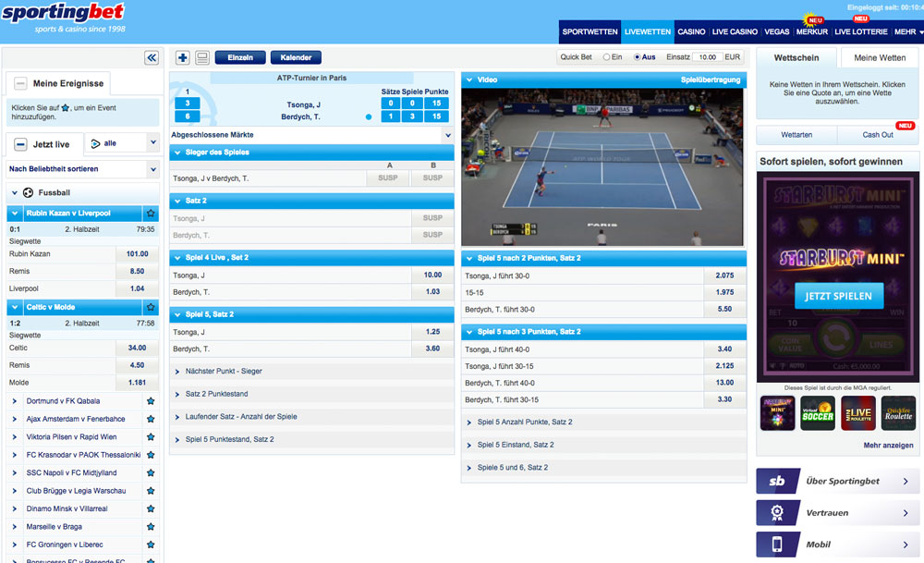Star the Marseille v Braga match
Screen dimensions: 924x563
coord(151,526)
